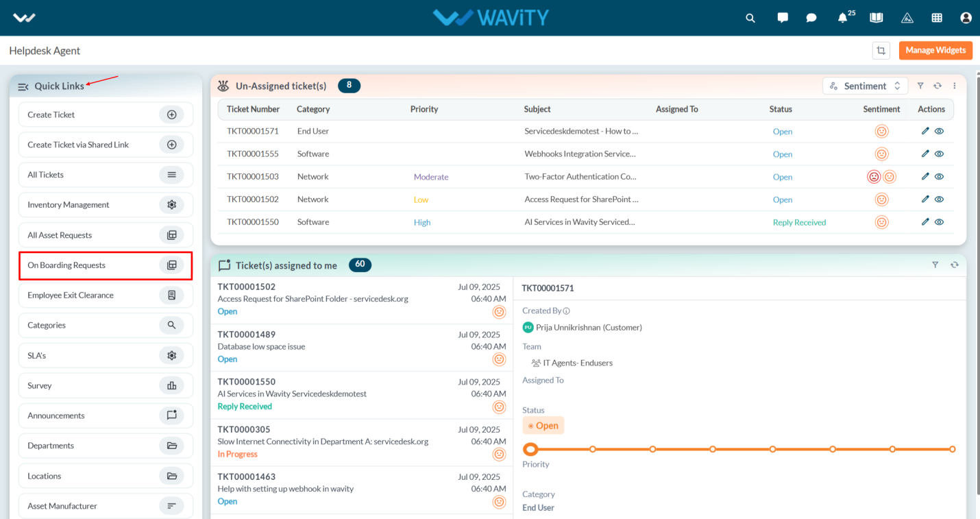Filter Tickets assigned to me widget
Screen dimensions: 980x519
(935, 265)
